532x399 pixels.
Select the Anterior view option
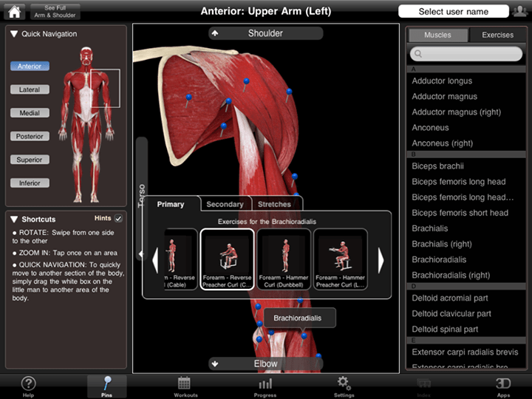coord(30,66)
